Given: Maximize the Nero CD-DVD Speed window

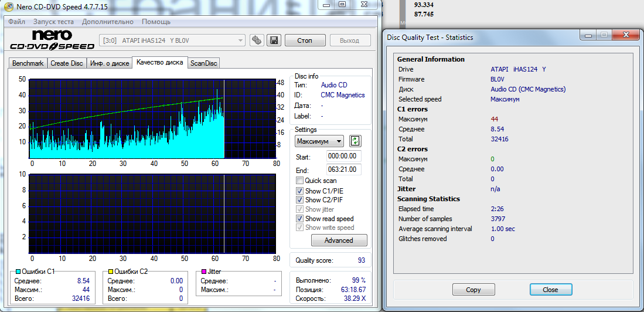Looking at the screenshot, I should click(342, 5).
